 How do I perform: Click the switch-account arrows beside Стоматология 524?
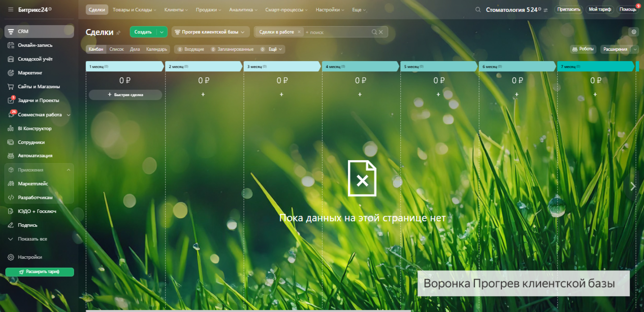[x=546, y=10]
